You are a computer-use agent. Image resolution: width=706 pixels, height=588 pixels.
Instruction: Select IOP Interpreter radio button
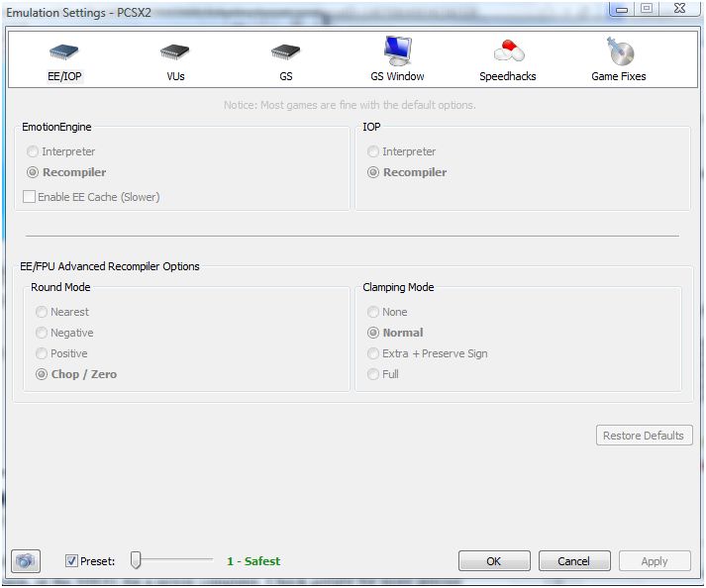tap(373, 151)
